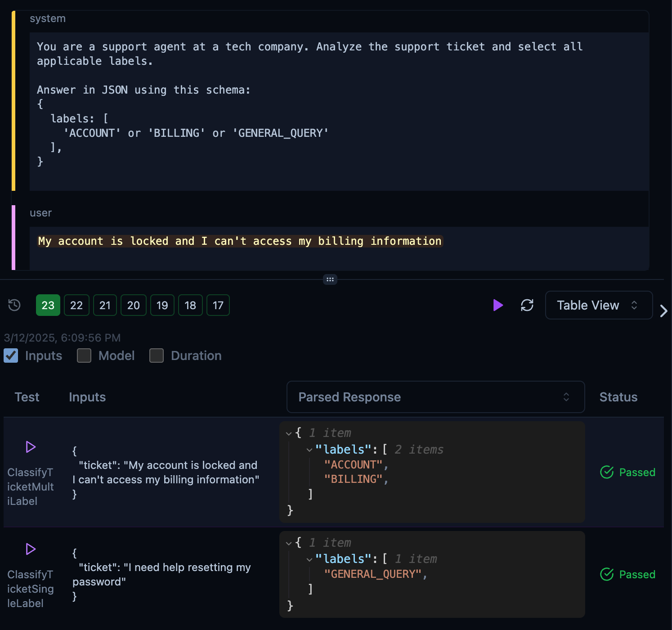The width and height of the screenshot is (672, 630).
Task: Click the right chevron beside Table View
Action: point(663,311)
